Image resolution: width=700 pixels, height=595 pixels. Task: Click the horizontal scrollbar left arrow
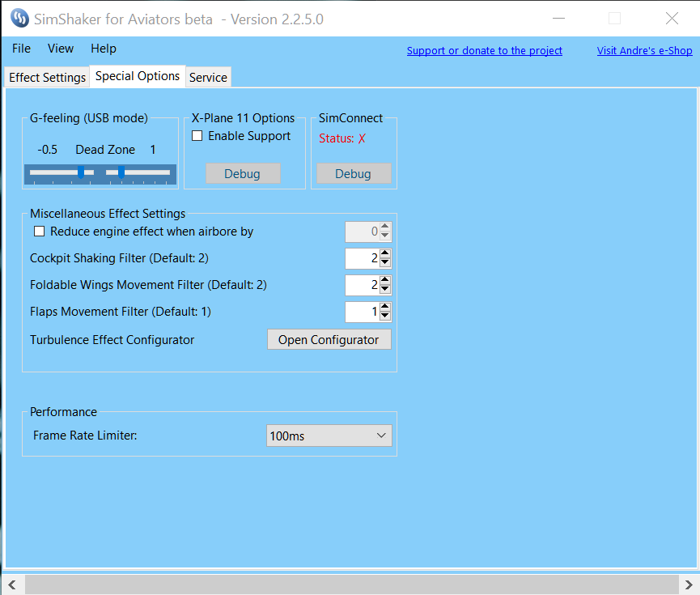(12, 584)
